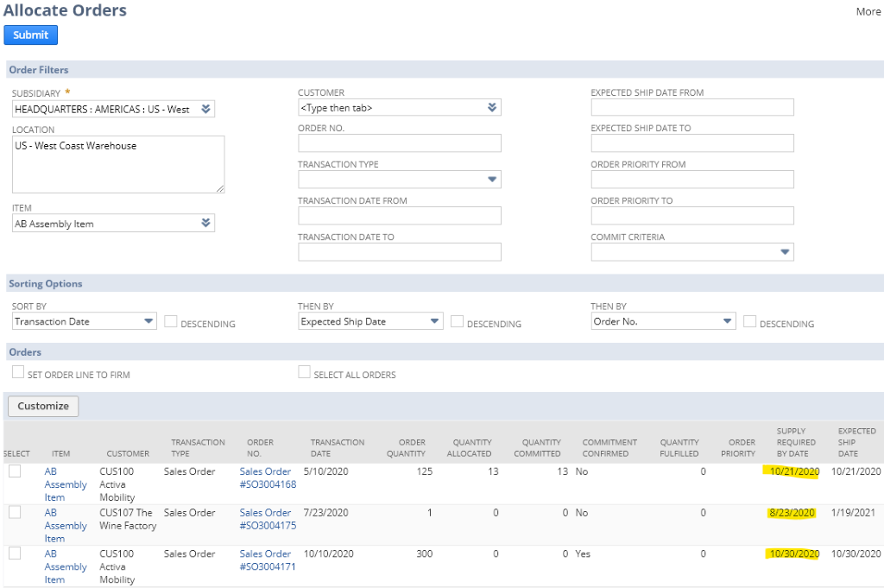884x588 pixels.
Task: Open Sales Order #SO3004175 link
Action: [268, 519]
